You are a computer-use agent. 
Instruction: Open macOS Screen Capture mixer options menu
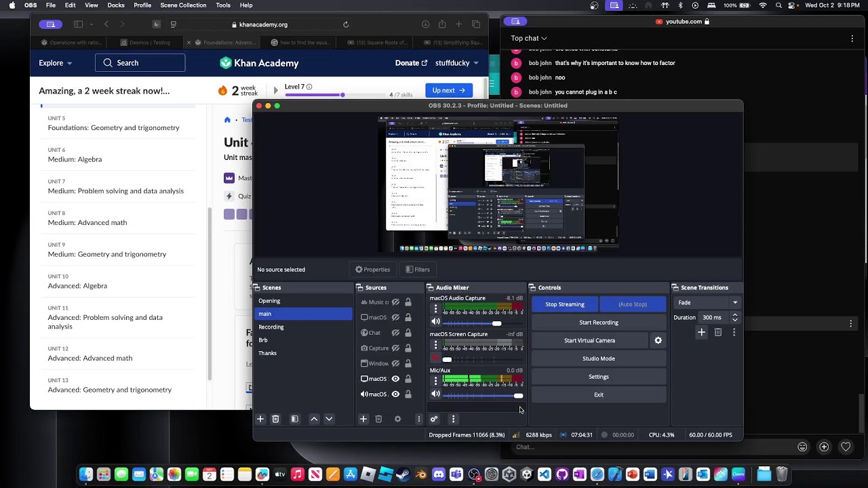435,345
